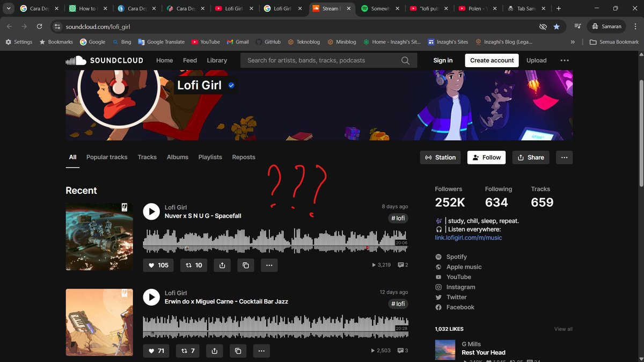The image size is (644, 362).
Task: Switch to the Albums tab
Action: tap(178, 157)
